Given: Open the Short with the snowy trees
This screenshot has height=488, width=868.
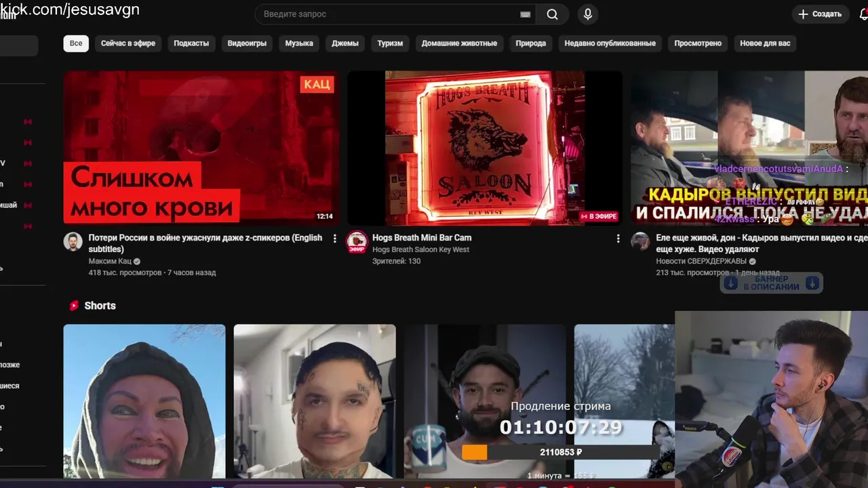Looking at the screenshot, I should coord(625,401).
